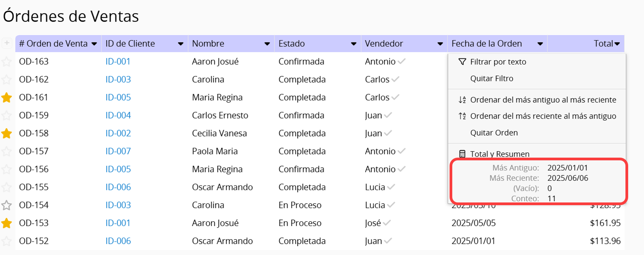Toggle the star for OD-154

7,205
